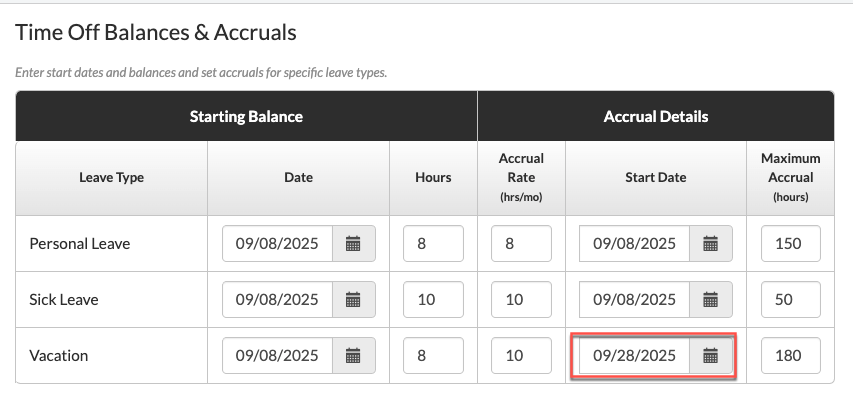This screenshot has height=402, width=853.
Task: Open calendar for Sick Leave accrual start date
Action: (x=711, y=300)
